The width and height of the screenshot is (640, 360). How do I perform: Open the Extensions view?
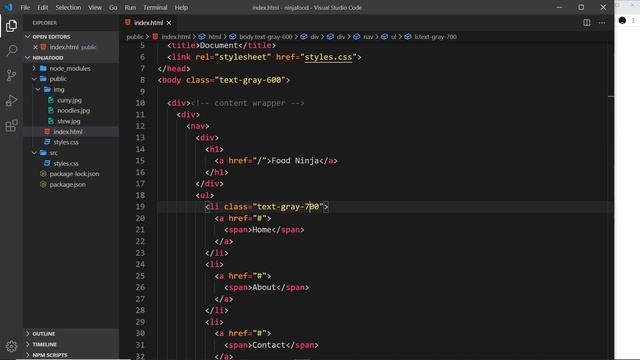[x=11, y=126]
